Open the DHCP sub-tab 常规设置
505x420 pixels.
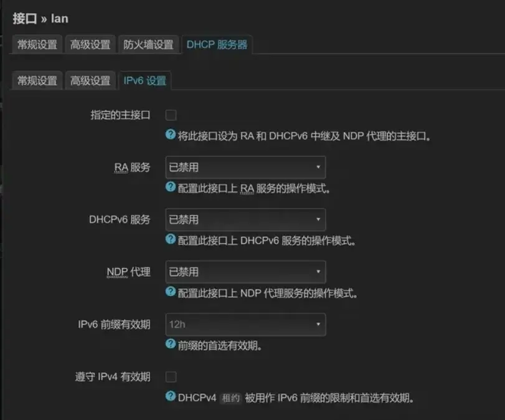click(x=37, y=80)
